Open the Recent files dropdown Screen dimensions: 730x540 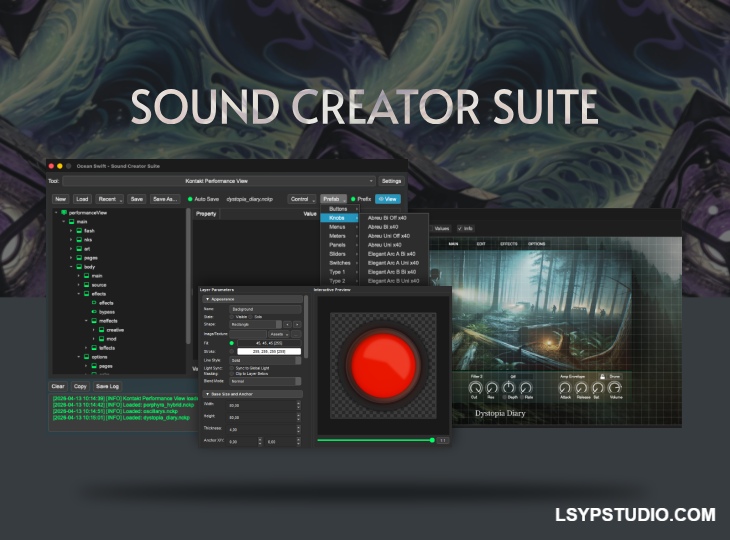[x=110, y=199]
